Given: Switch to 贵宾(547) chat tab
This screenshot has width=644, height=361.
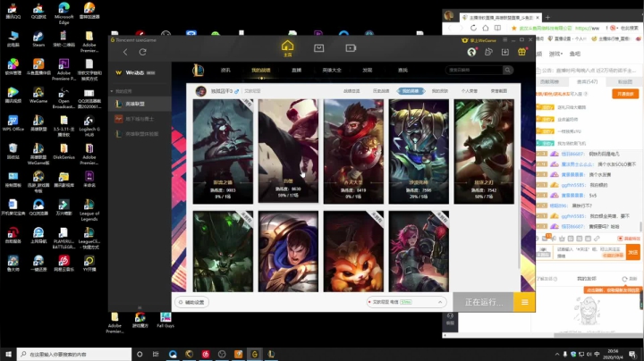Looking at the screenshot, I should [588, 81].
